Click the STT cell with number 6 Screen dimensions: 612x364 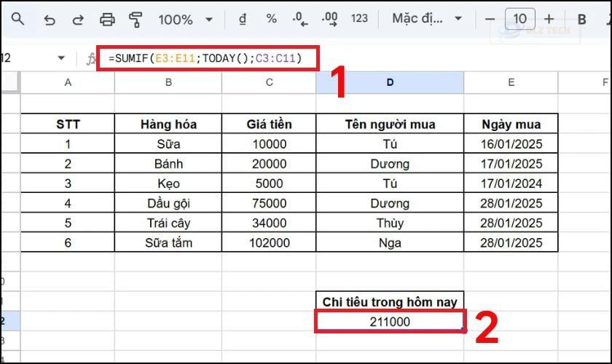coord(68,242)
